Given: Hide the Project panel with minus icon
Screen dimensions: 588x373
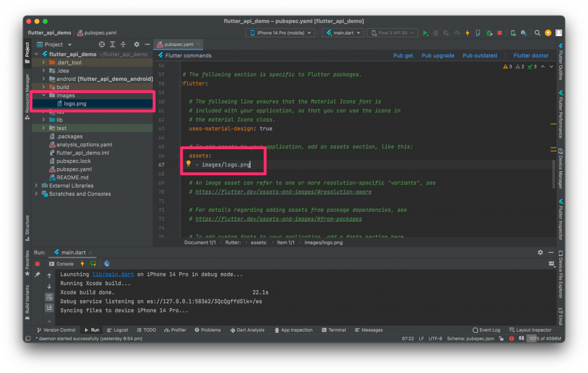Looking at the screenshot, I should click(148, 44).
